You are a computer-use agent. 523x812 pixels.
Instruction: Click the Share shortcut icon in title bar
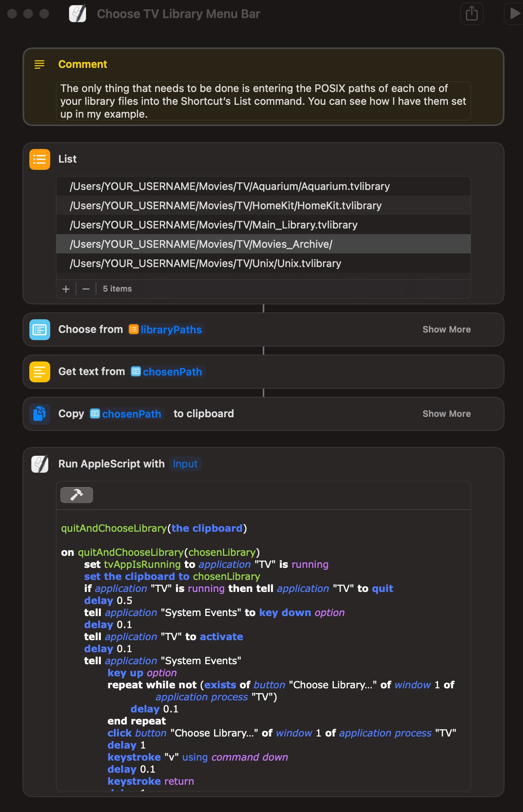tap(472, 14)
